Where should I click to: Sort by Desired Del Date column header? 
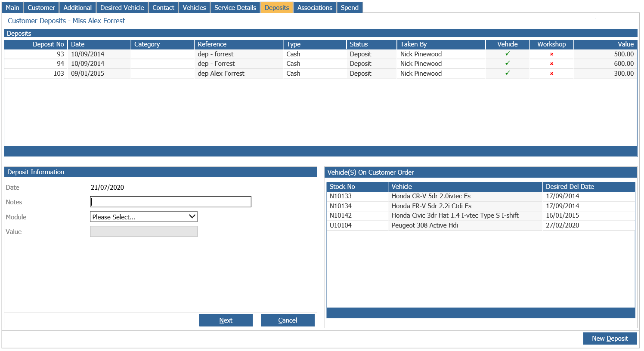pyautogui.click(x=588, y=187)
